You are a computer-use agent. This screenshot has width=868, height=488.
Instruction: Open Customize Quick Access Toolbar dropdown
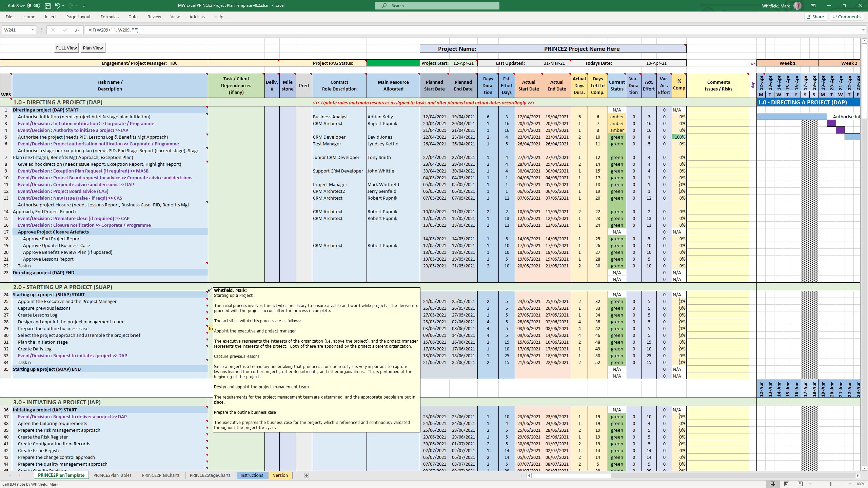coord(84,5)
